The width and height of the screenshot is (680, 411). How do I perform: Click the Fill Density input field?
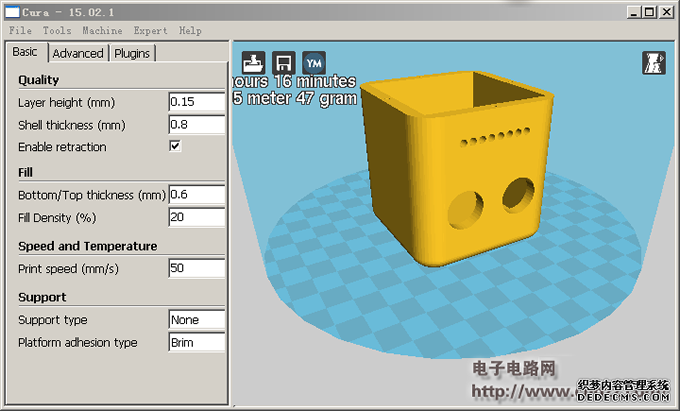[x=196, y=217]
